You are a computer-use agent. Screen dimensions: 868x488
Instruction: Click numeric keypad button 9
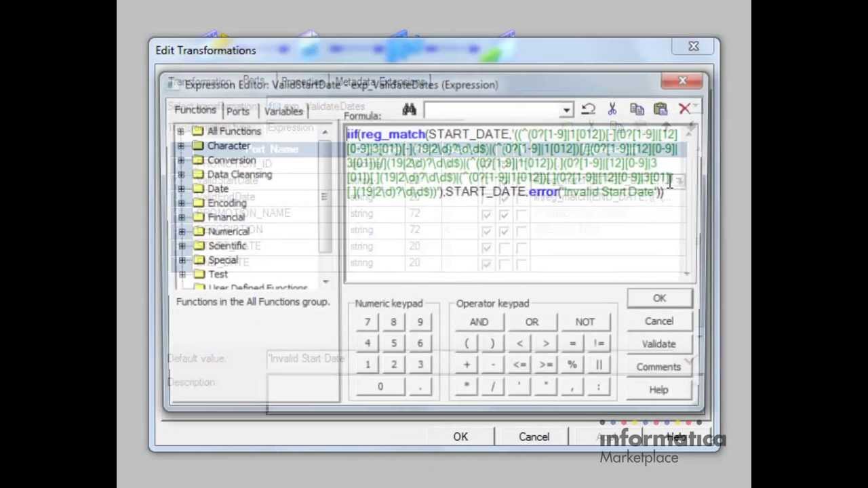click(420, 322)
